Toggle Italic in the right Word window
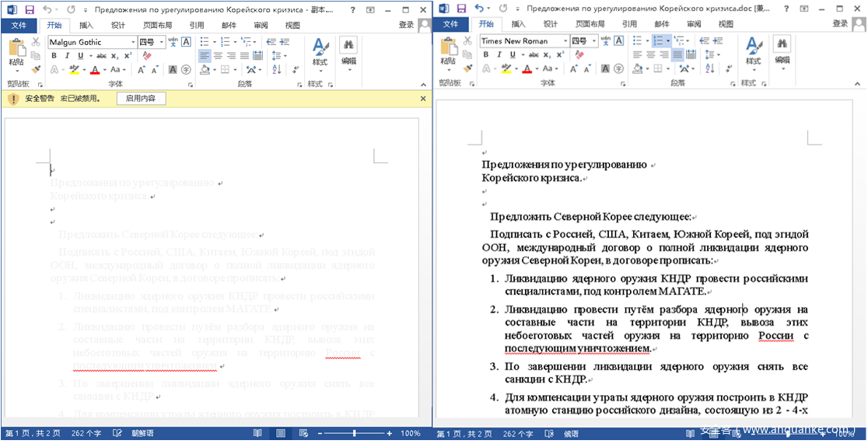The image size is (868, 444). click(499, 55)
